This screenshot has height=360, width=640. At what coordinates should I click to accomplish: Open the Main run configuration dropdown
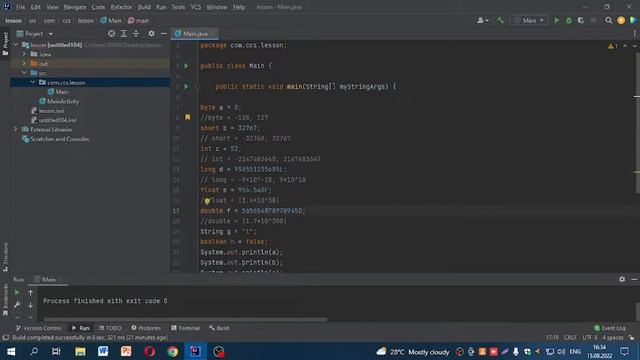coord(529,20)
